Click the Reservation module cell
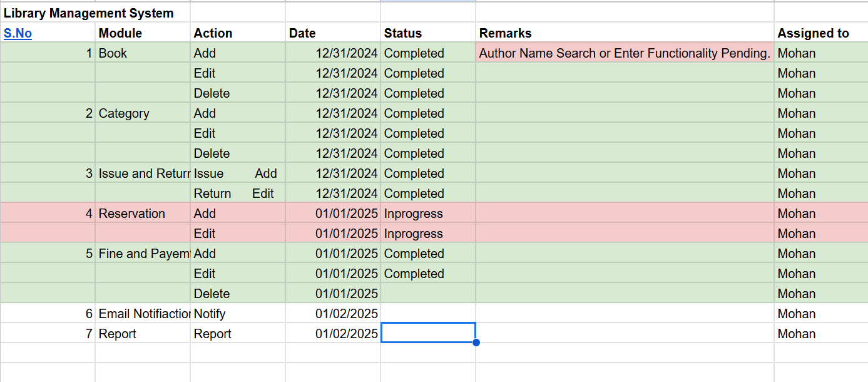This screenshot has height=382, width=868. click(x=132, y=214)
